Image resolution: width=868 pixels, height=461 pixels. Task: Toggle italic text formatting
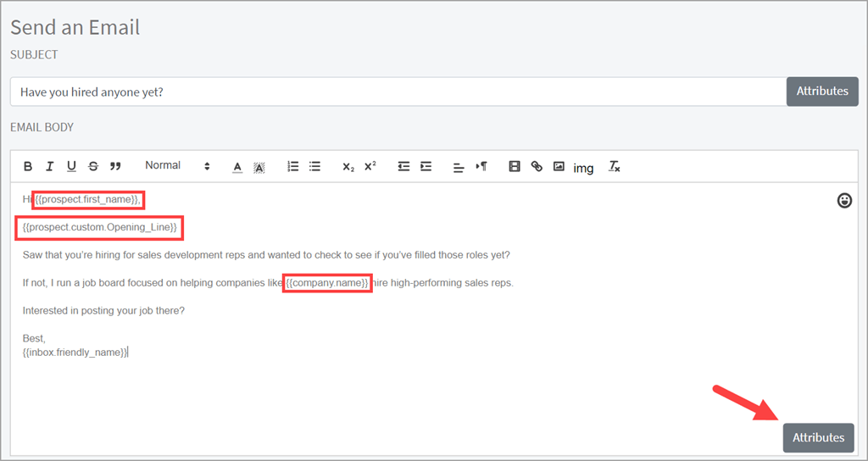(50, 167)
